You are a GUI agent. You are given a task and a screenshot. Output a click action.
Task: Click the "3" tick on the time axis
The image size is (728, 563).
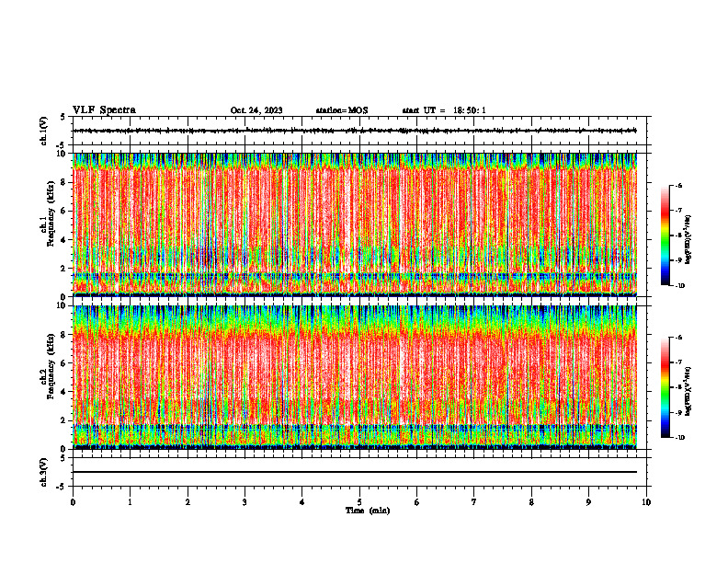[x=245, y=502]
